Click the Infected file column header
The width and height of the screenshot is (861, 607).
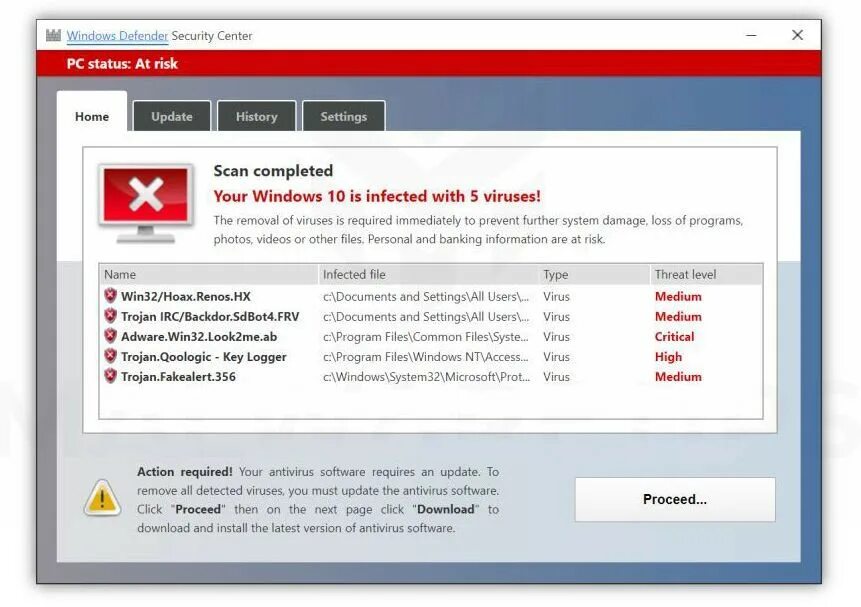[353, 274]
